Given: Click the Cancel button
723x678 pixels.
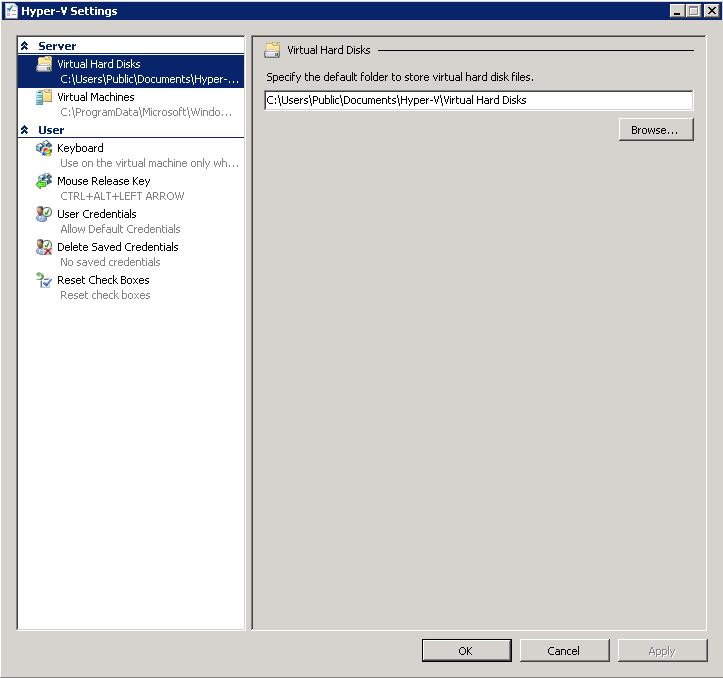Looking at the screenshot, I should tap(564, 651).
